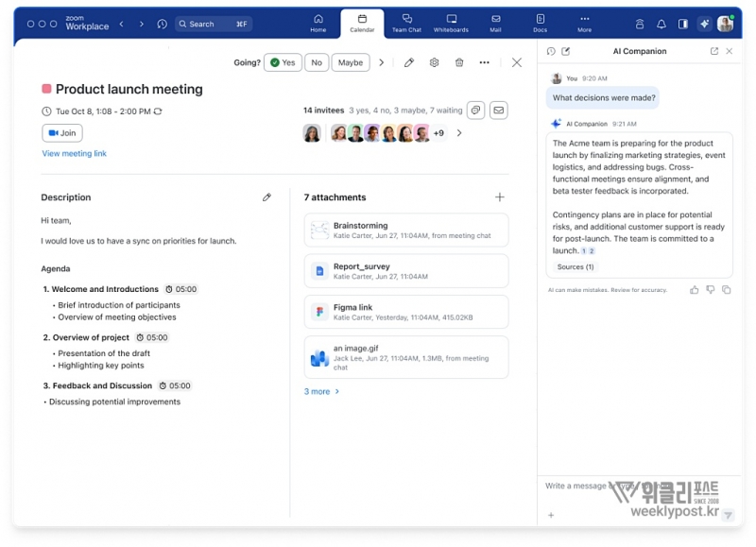Add an attachment with the plus icon
Image resolution: width=756 pixels, height=547 pixels.
(x=500, y=197)
